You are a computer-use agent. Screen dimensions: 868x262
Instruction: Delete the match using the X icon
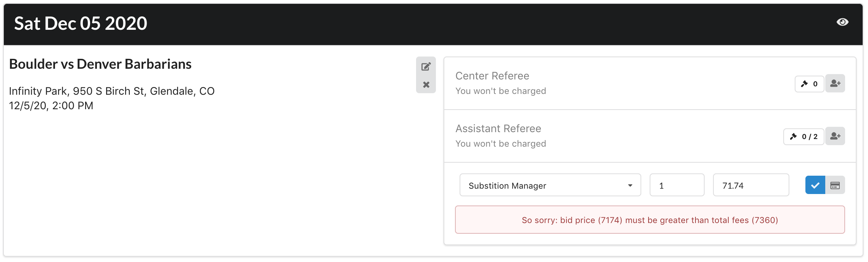[x=426, y=84]
